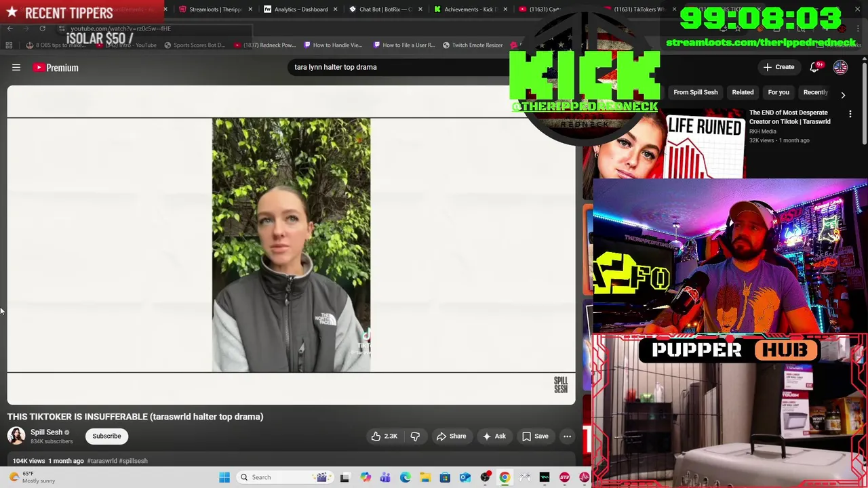Select the Recently chip
The image size is (868, 488).
pos(816,92)
